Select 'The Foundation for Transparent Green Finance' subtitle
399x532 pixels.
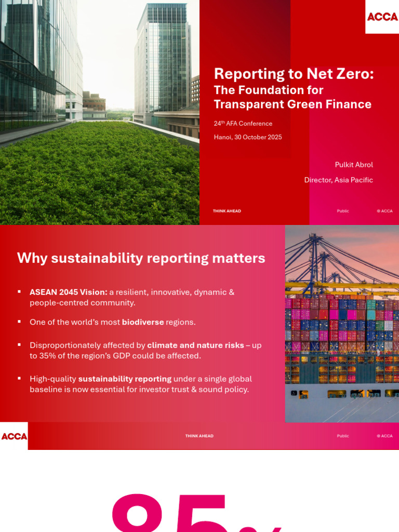(x=292, y=97)
